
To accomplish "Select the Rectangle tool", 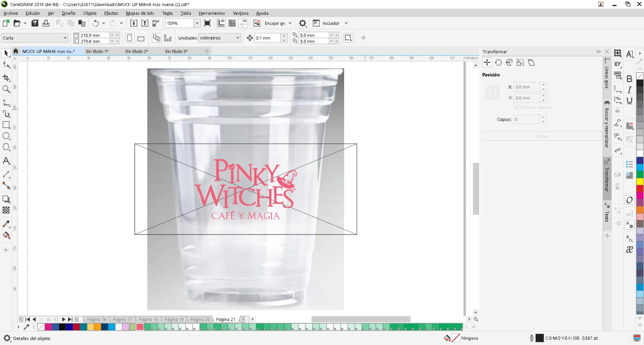I will (6, 125).
